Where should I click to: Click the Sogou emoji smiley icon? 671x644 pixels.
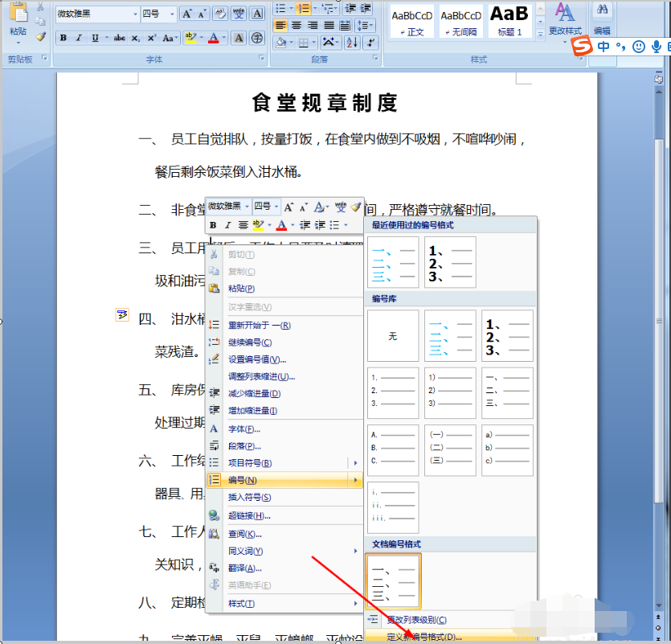click(x=639, y=47)
